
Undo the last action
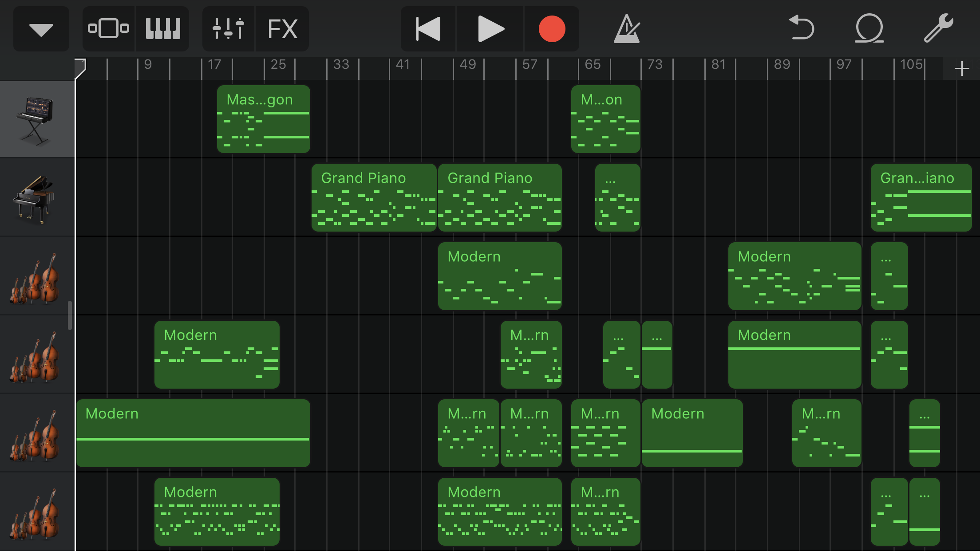(802, 28)
